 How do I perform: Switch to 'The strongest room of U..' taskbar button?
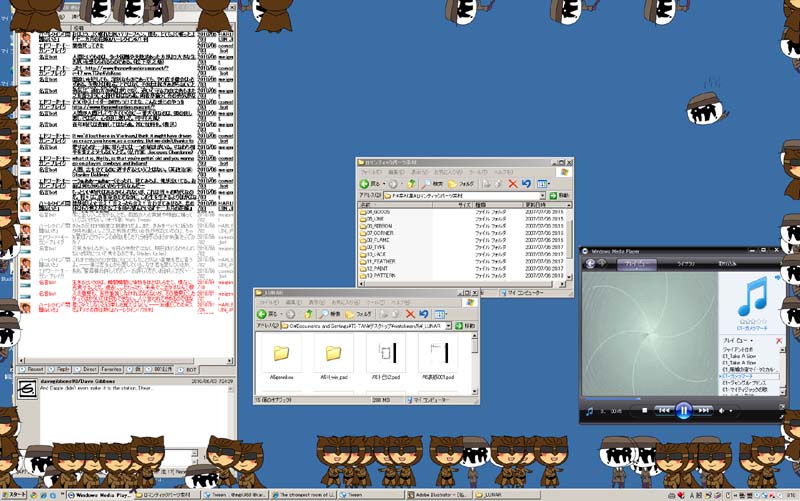tap(303, 495)
